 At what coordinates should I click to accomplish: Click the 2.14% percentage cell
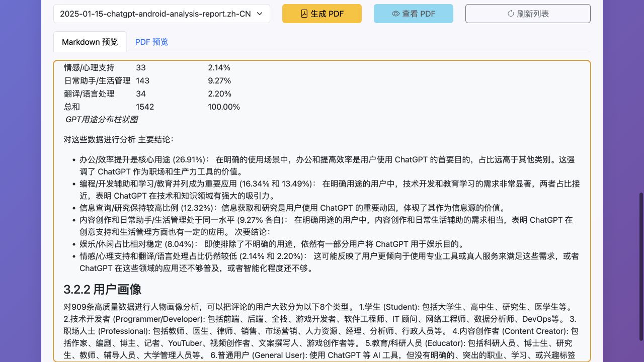(219, 67)
